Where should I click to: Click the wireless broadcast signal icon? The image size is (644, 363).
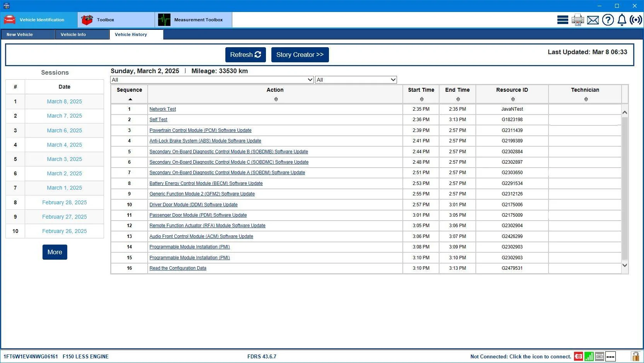pos(635,20)
